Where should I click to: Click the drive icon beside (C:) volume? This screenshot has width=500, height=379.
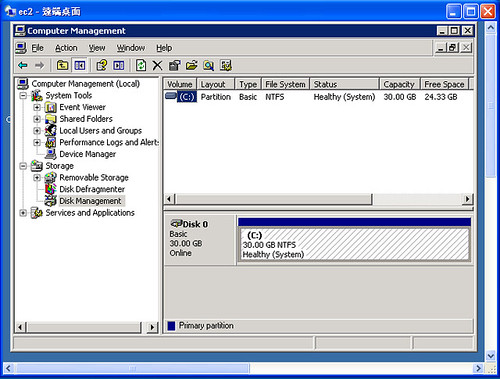pos(171,96)
